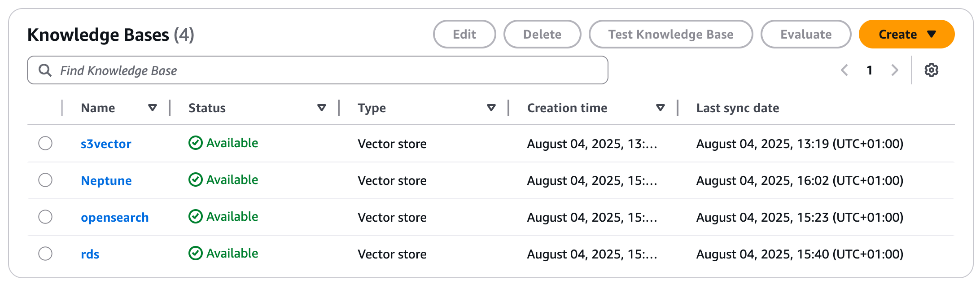
Task: Go to next page arrow
Action: (x=894, y=70)
